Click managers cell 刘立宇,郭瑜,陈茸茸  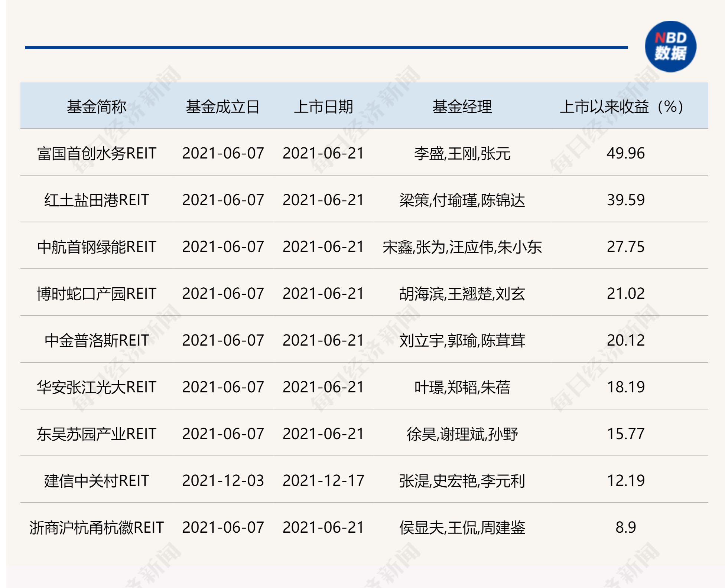(x=462, y=340)
